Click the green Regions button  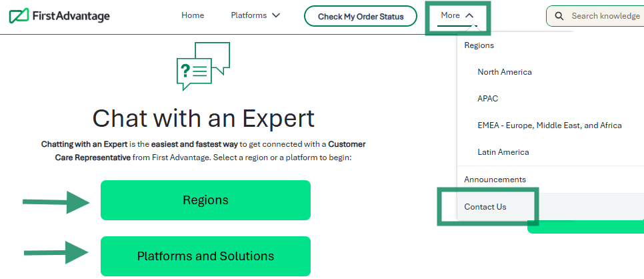(x=205, y=200)
